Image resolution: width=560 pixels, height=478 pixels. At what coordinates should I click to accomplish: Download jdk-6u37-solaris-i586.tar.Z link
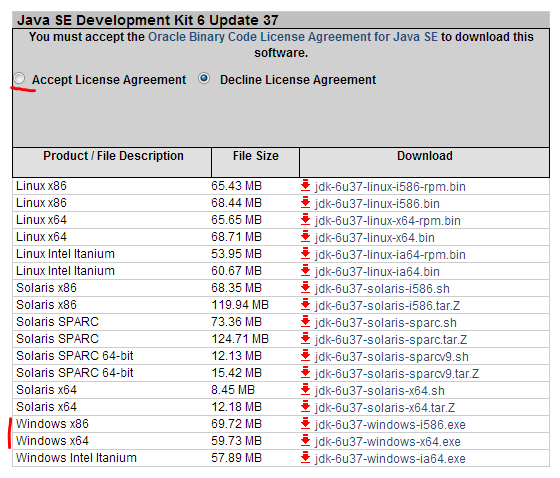pyautogui.click(x=387, y=306)
